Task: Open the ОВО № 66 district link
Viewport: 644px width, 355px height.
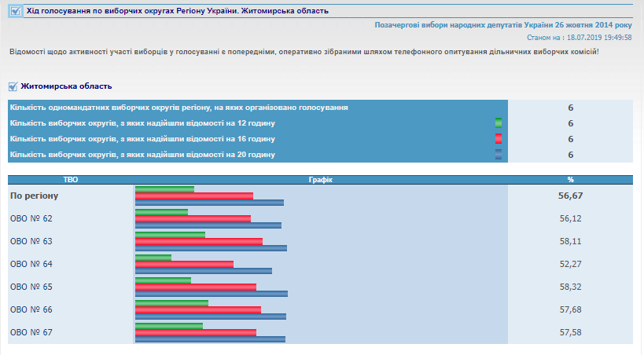Action: (x=31, y=309)
